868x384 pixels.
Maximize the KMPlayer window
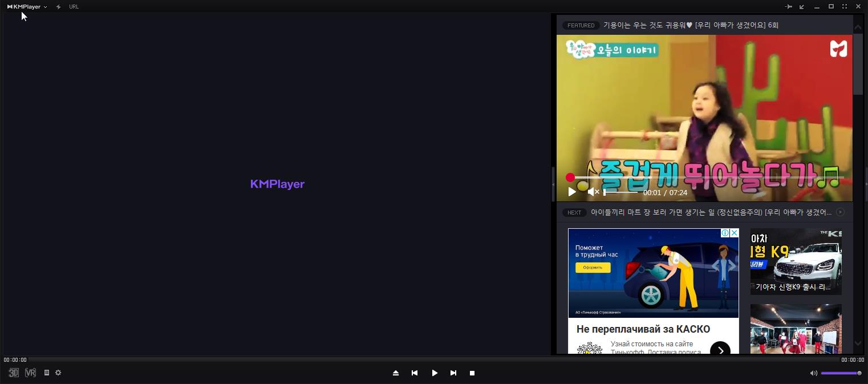point(831,7)
